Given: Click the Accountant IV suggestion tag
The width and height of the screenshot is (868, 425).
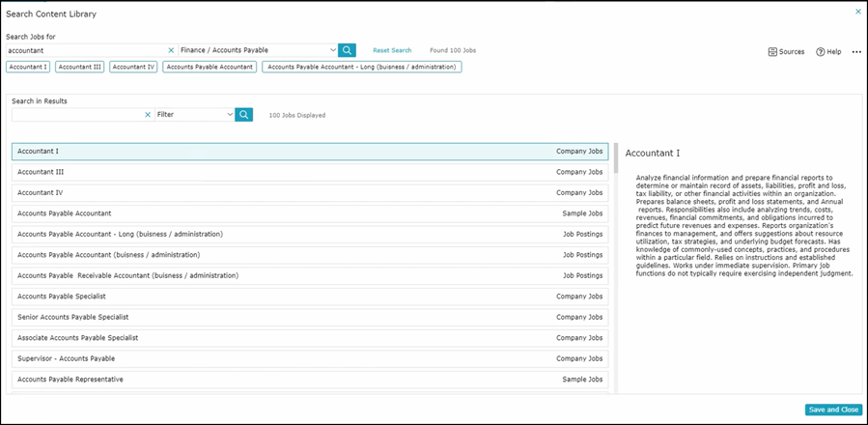Looking at the screenshot, I should (x=133, y=68).
